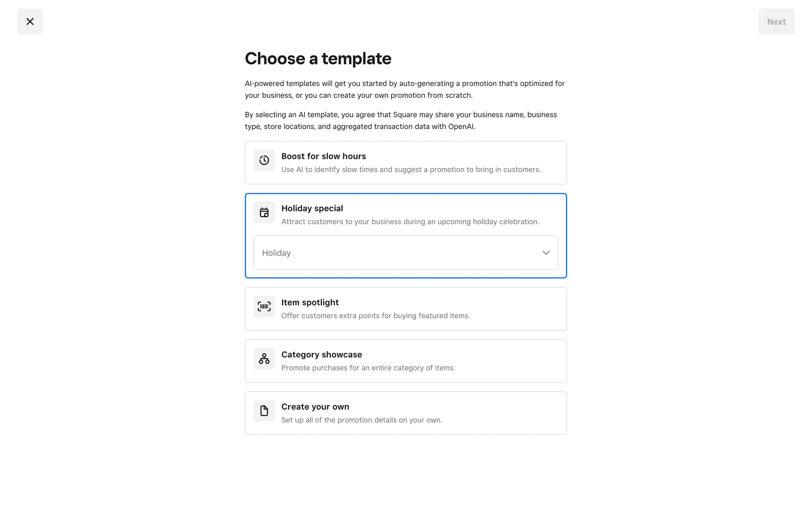Viewport: 812px width, 508px height.
Task: Pick the Category showcase template
Action: [x=321, y=354]
